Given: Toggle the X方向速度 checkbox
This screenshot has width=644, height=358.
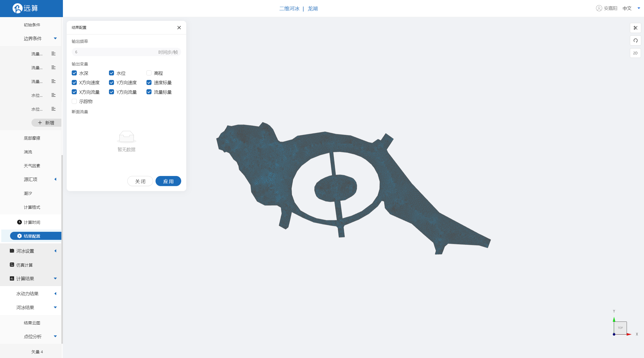Looking at the screenshot, I should coord(74,82).
